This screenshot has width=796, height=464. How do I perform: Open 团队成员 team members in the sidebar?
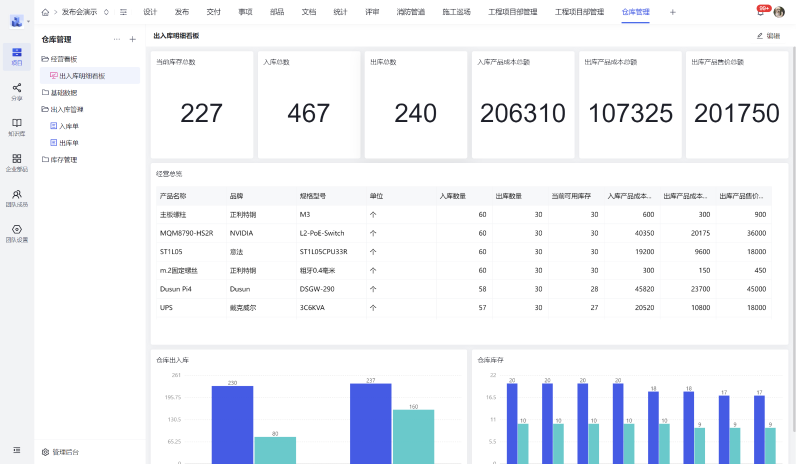click(x=17, y=197)
